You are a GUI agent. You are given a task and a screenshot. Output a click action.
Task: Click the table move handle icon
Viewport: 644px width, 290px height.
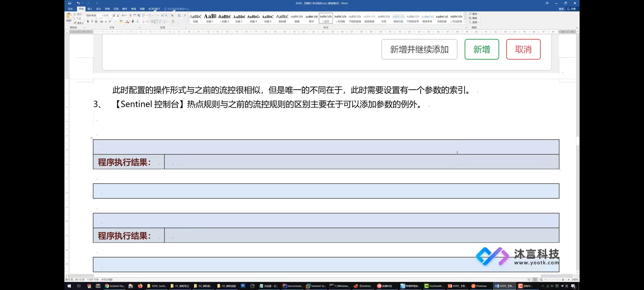[x=92, y=138]
